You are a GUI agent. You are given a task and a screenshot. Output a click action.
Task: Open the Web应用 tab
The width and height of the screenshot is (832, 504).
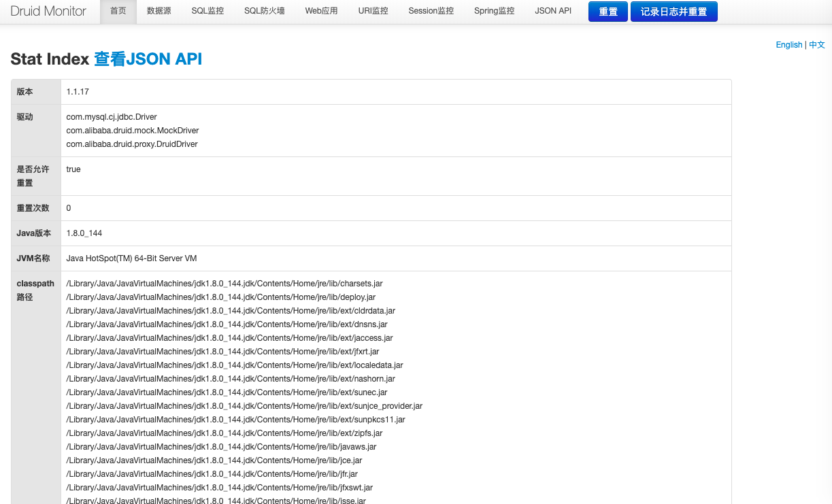(x=321, y=12)
